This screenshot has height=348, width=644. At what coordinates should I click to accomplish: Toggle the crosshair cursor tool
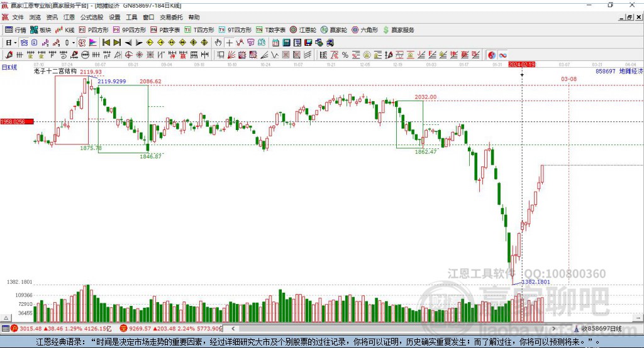[229, 43]
